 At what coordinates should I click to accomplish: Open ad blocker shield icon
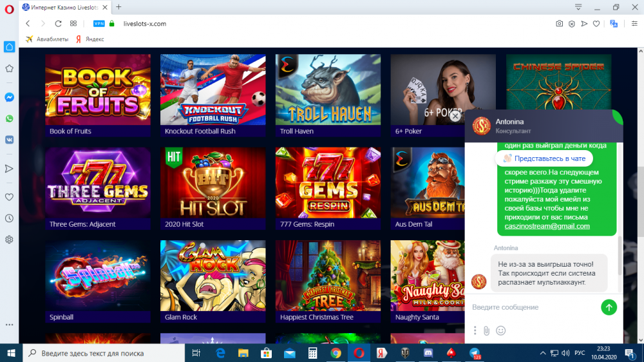(572, 24)
